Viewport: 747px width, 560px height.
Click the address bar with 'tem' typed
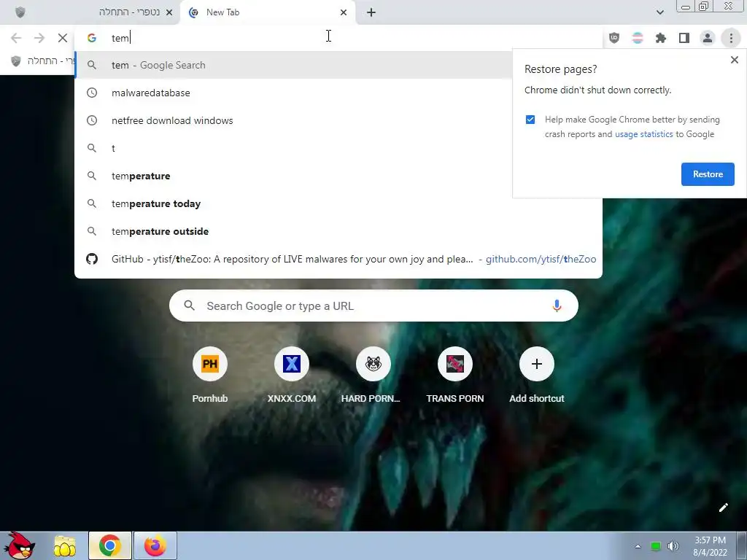(x=338, y=38)
